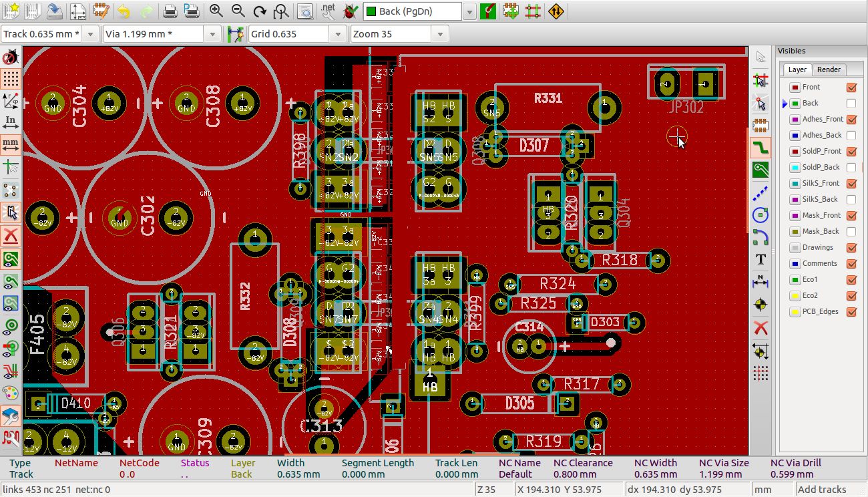Select the Add modules tool

coord(760,125)
